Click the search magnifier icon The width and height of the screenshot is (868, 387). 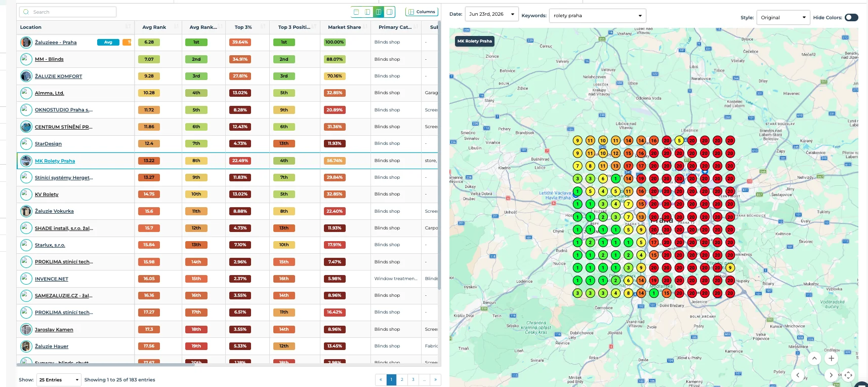click(26, 12)
